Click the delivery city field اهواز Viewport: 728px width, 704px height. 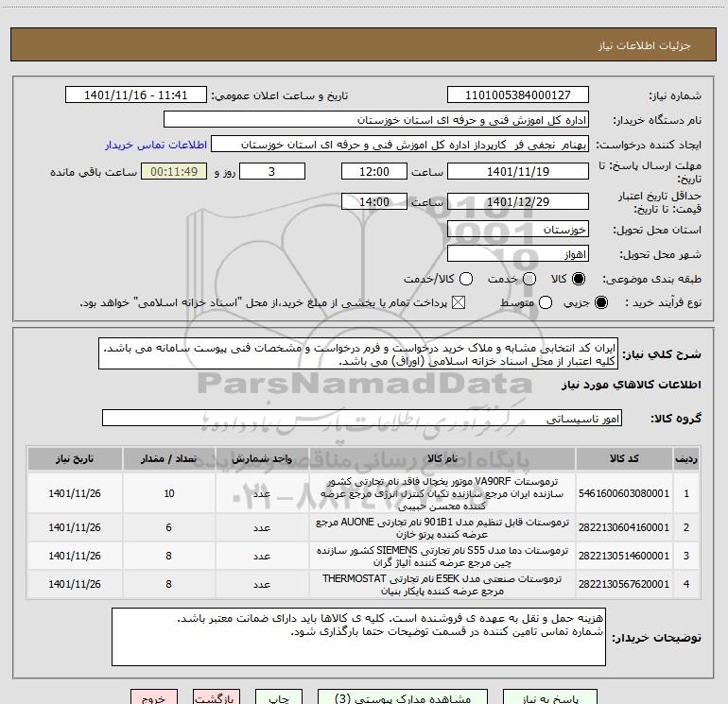click(518, 253)
